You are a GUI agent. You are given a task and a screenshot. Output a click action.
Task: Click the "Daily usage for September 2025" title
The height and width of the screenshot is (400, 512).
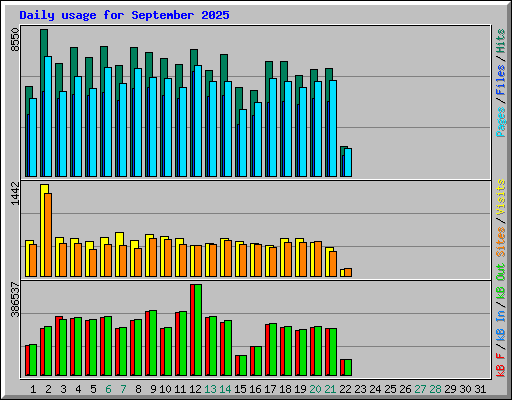(124, 15)
